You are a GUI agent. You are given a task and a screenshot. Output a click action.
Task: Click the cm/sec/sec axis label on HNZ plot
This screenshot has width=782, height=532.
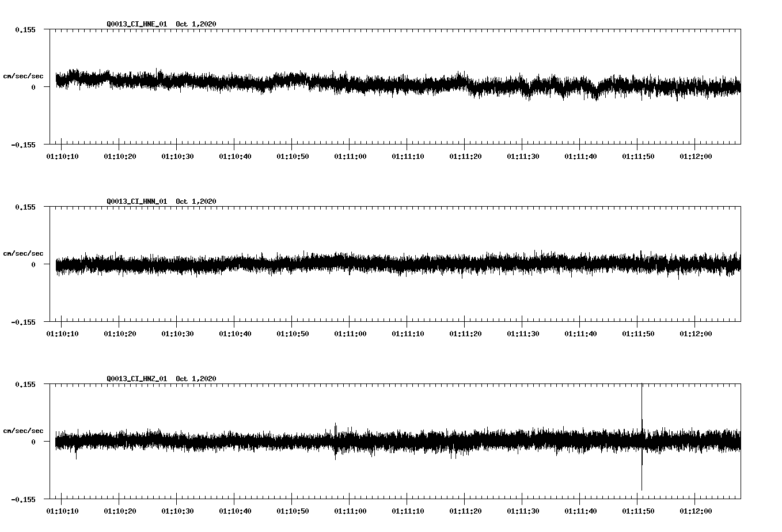[x=23, y=430]
